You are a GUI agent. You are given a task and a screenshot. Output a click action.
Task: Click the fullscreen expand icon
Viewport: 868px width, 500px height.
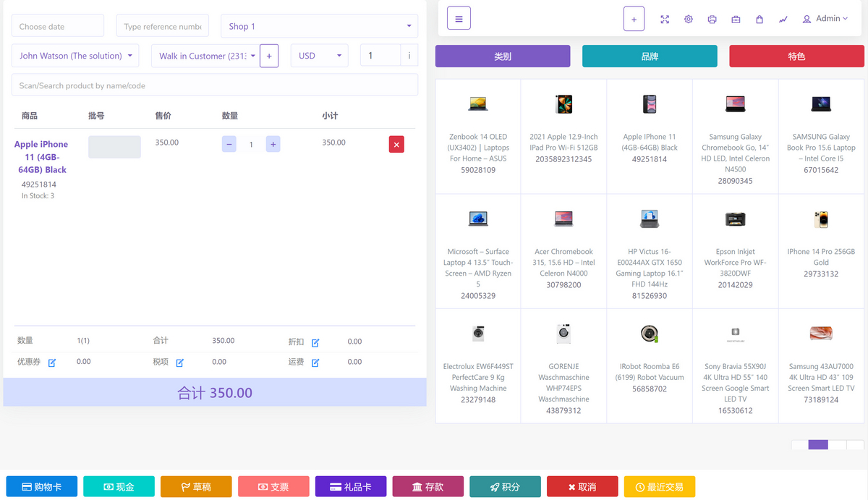[x=665, y=20]
